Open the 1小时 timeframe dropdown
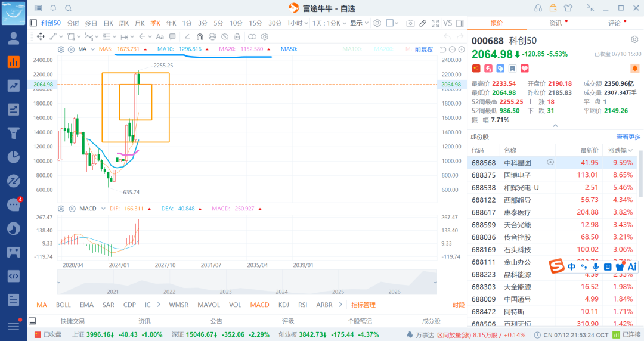Screen dimensions: 644x341 (298, 23)
